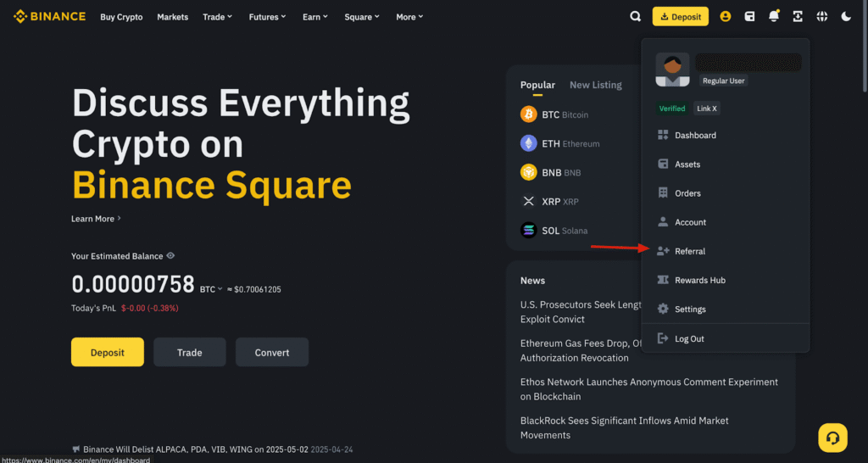Viewport: 868px width, 463px height.
Task: Click the yellow Deposit button below balance
Action: coord(107,352)
